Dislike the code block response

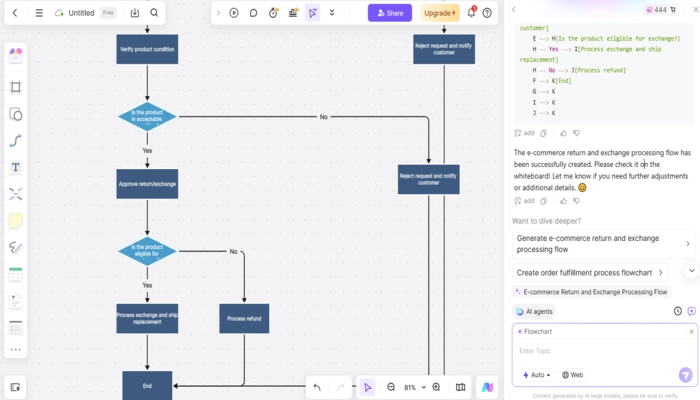[576, 133]
